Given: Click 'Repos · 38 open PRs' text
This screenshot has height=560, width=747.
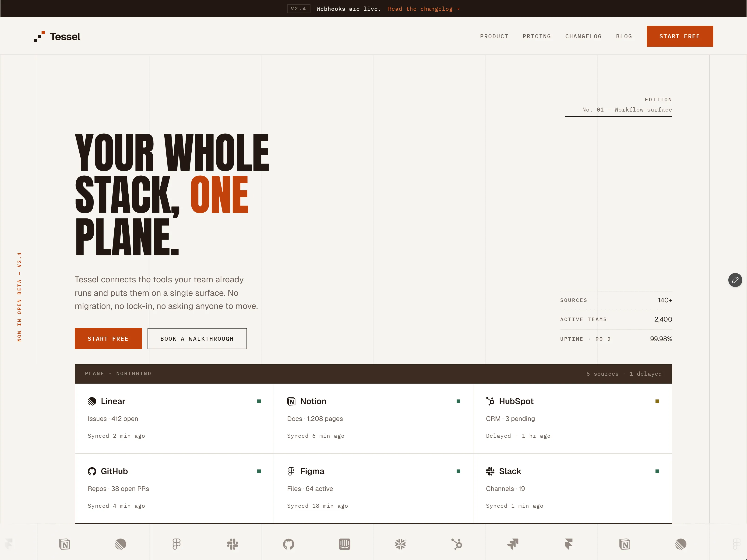Looking at the screenshot, I should [118, 489].
